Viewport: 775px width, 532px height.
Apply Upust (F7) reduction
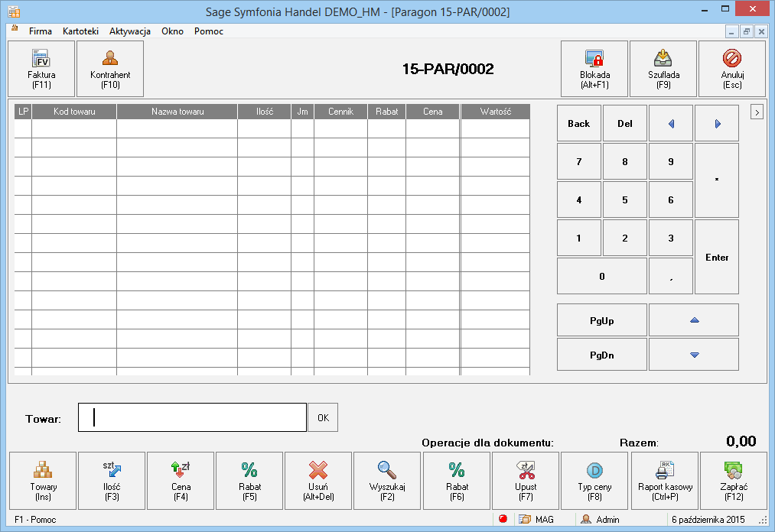(526, 481)
